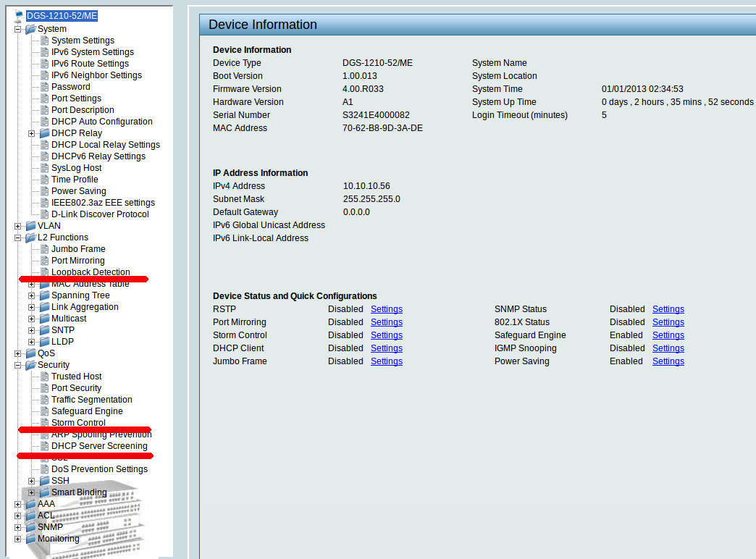Image resolution: width=756 pixels, height=559 pixels.
Task: Click the document icon next to Password
Action: (x=44, y=87)
